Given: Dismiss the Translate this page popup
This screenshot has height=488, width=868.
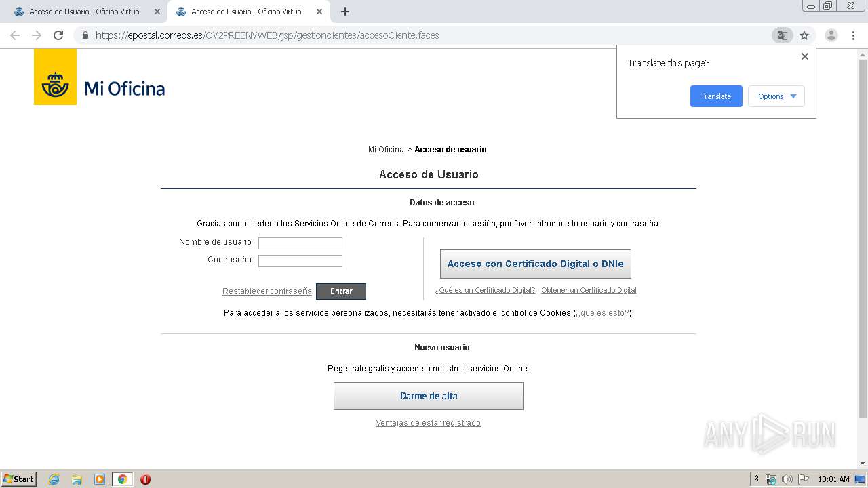Looking at the screenshot, I should tap(805, 56).
